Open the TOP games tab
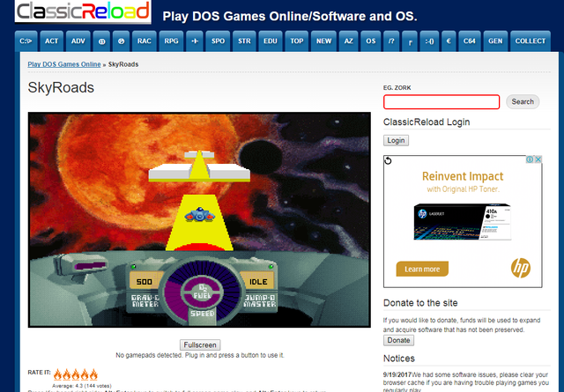564x392 pixels. click(x=297, y=41)
